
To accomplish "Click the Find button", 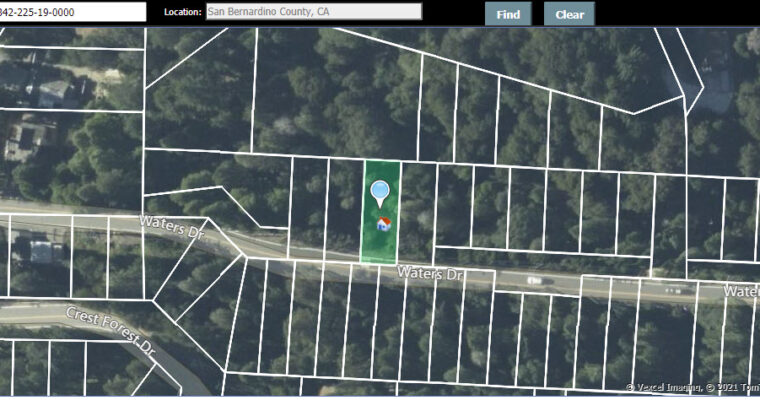I will coord(508,14).
